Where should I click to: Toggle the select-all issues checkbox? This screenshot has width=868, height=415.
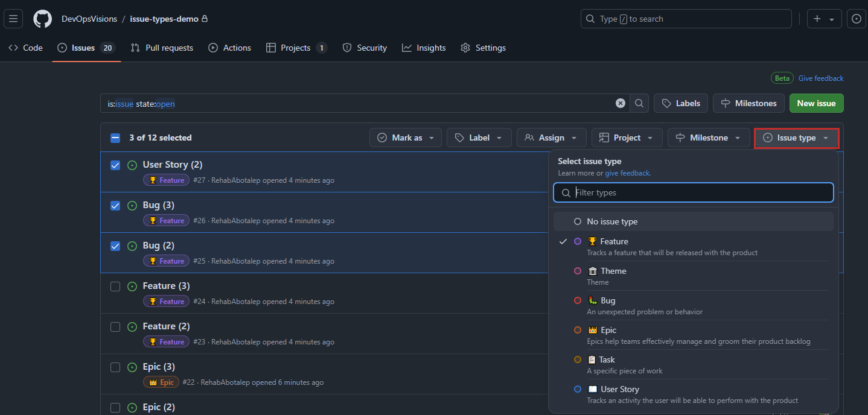115,138
